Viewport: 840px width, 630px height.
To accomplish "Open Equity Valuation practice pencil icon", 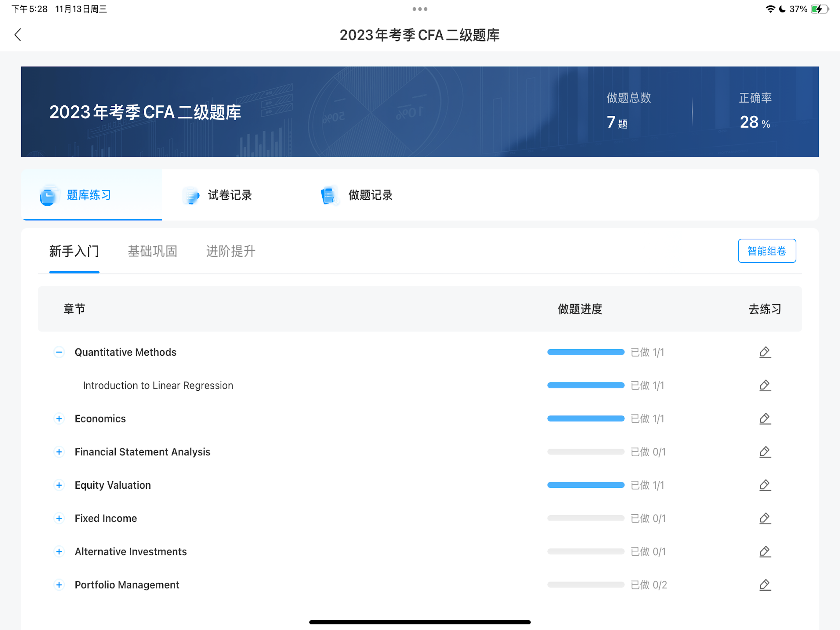I will 765,485.
